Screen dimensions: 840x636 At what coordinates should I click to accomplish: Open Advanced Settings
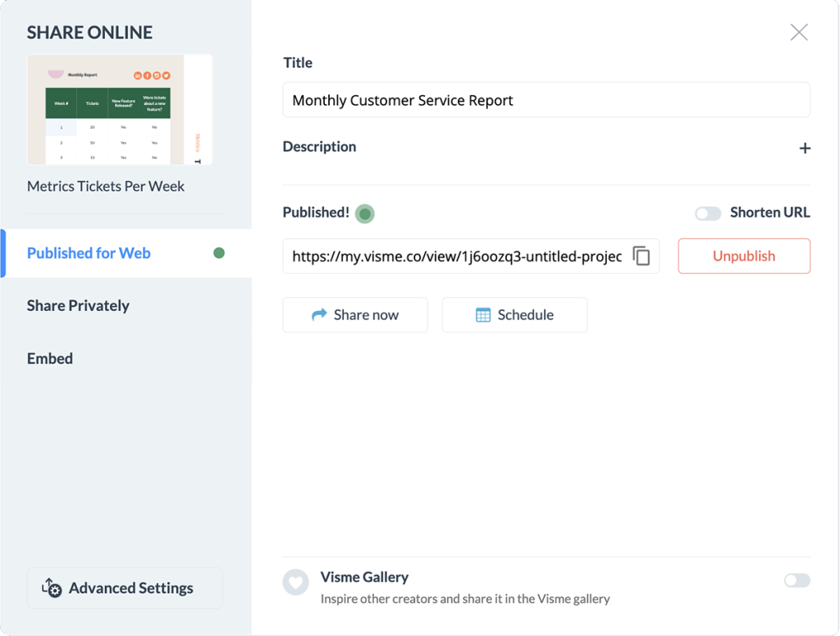click(125, 588)
